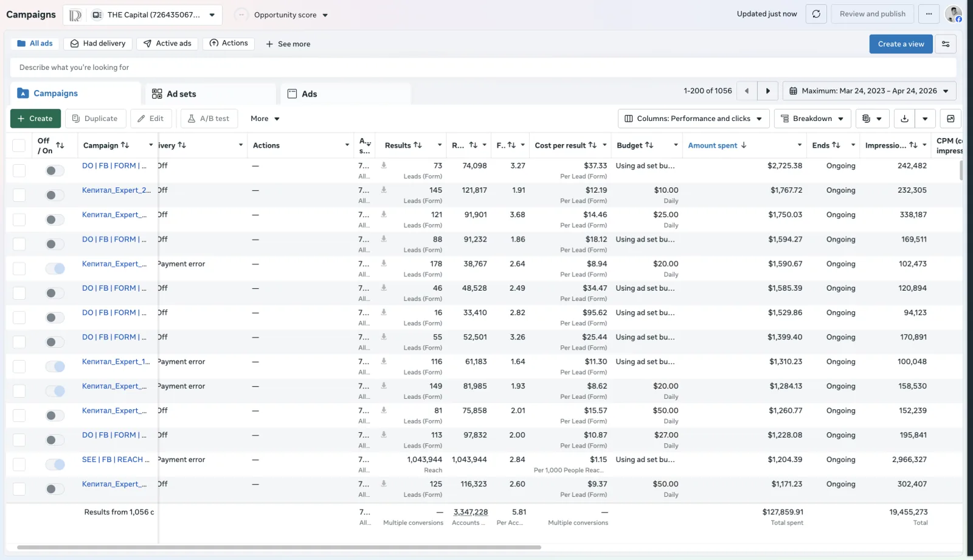The image size is (973, 560).
Task: Click the green Create button
Action: 35,119
